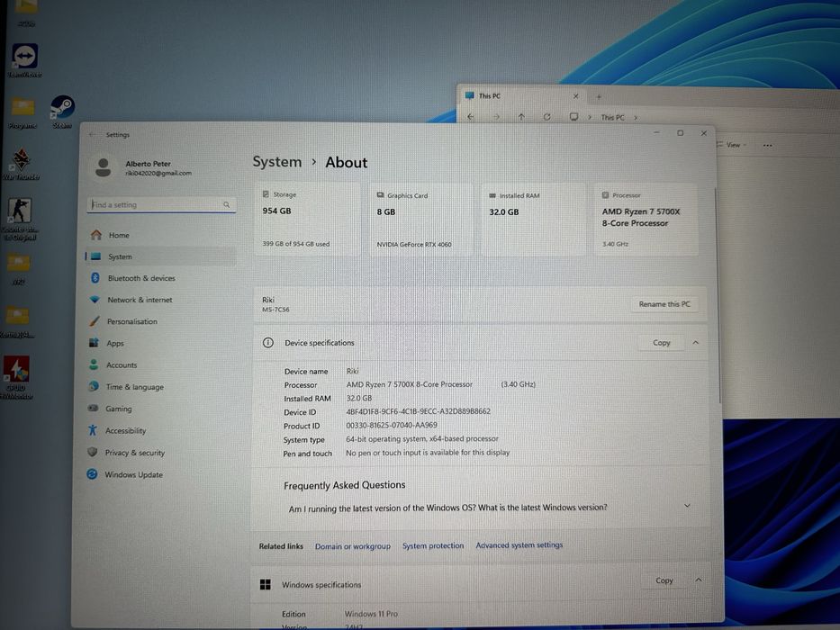Collapse the Windows specifications section
Image resolution: width=840 pixels, height=630 pixels.
tap(698, 580)
